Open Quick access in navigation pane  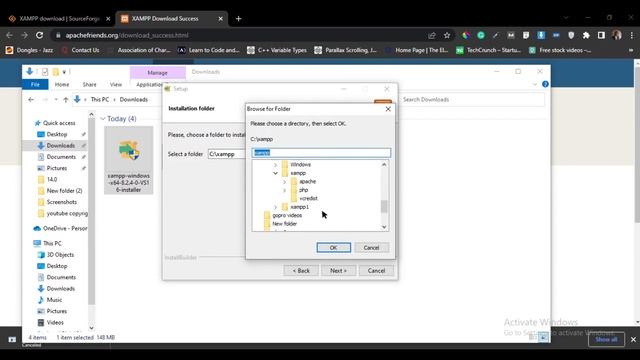click(x=59, y=123)
